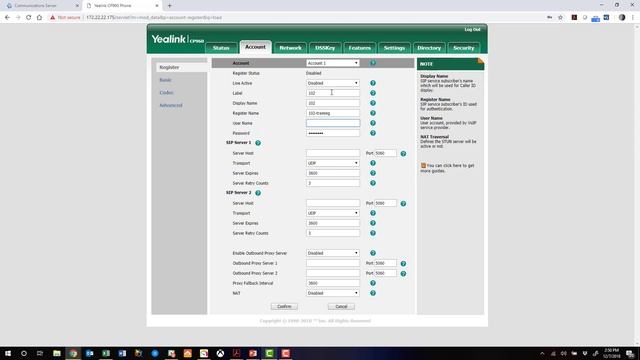Open SIP Server 2 Transport dropdown
This screenshot has width=640, height=360.
[333, 213]
